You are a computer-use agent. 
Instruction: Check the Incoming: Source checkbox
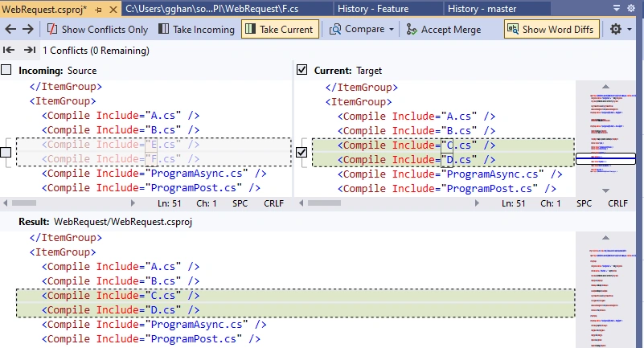(x=6, y=70)
